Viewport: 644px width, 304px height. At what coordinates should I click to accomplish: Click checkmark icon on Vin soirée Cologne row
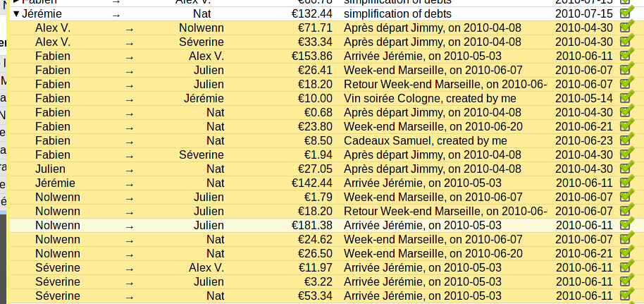(625, 98)
